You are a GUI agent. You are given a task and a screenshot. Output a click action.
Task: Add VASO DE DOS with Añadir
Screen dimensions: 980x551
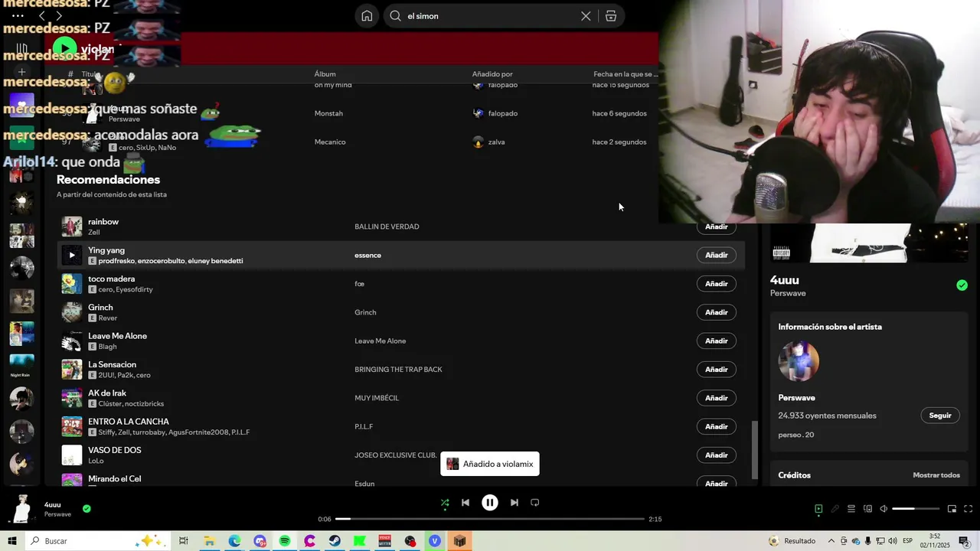coord(717,455)
